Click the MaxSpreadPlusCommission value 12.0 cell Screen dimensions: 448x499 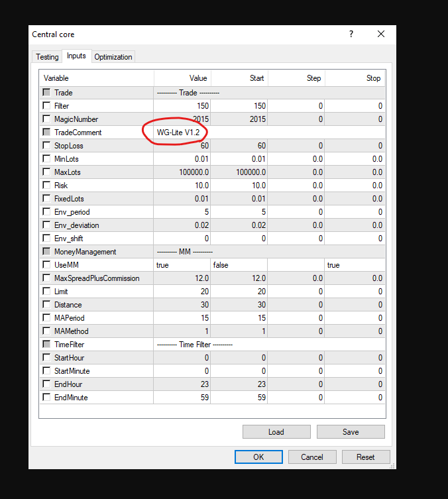182,278
